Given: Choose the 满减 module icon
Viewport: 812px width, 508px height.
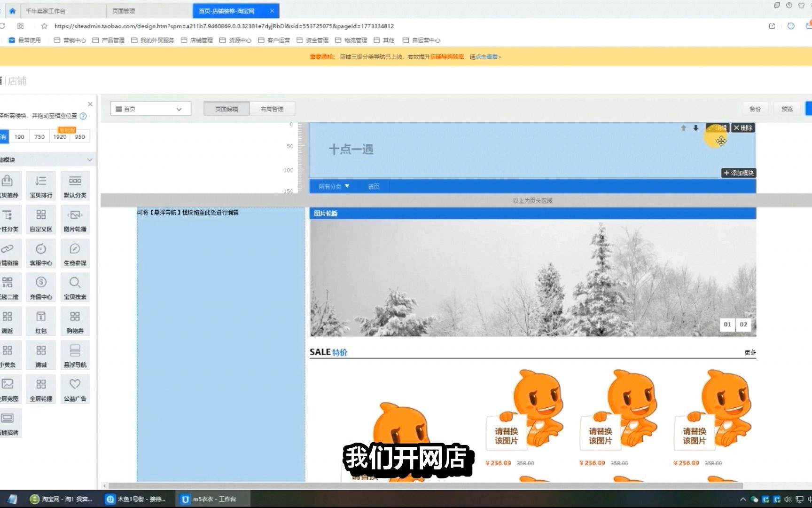Looking at the screenshot, I should (41, 355).
